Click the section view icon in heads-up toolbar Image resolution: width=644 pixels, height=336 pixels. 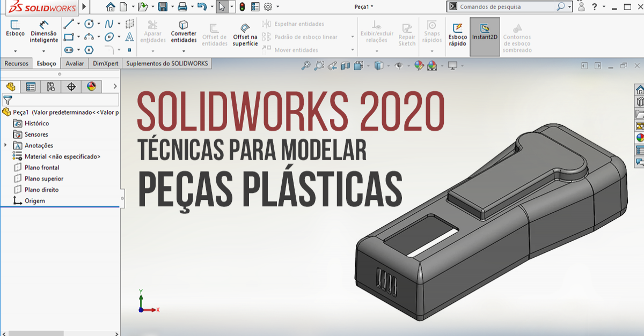pyautogui.click(x=344, y=65)
